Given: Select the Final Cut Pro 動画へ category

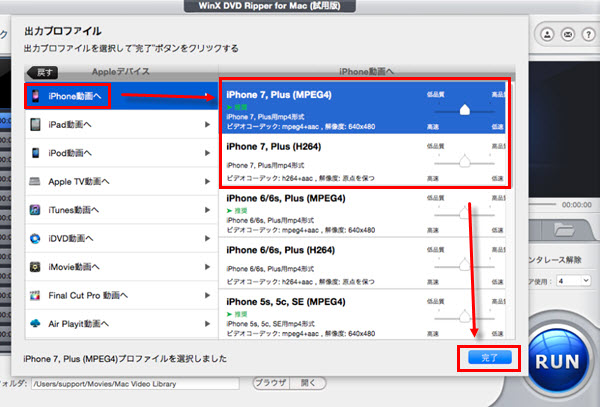Looking at the screenshot, I should [121, 295].
